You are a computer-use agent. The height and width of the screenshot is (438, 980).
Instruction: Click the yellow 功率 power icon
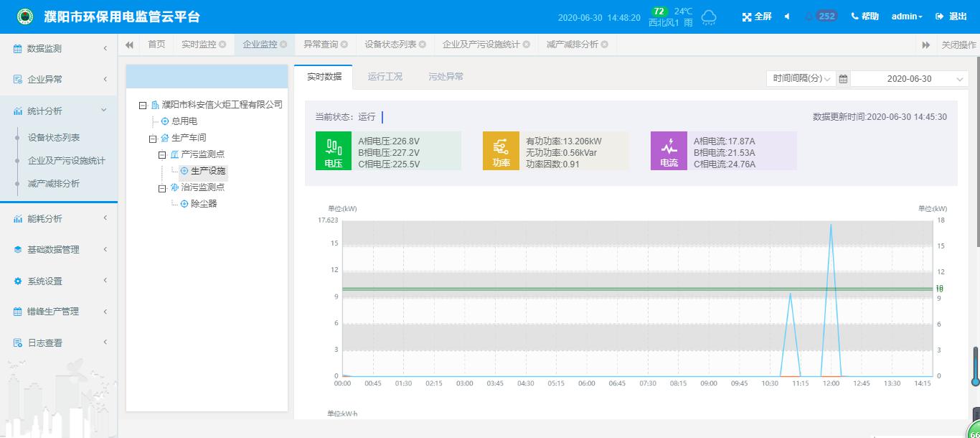pos(501,151)
